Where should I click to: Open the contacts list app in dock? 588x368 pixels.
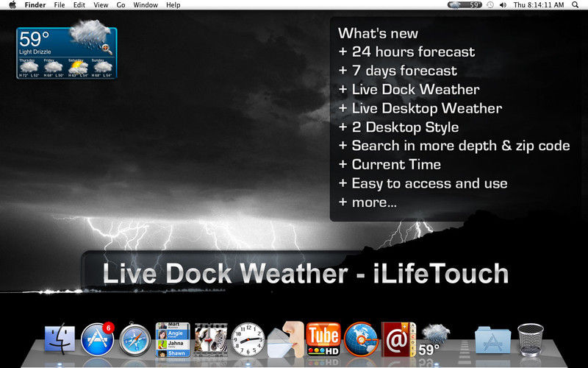[173, 339]
